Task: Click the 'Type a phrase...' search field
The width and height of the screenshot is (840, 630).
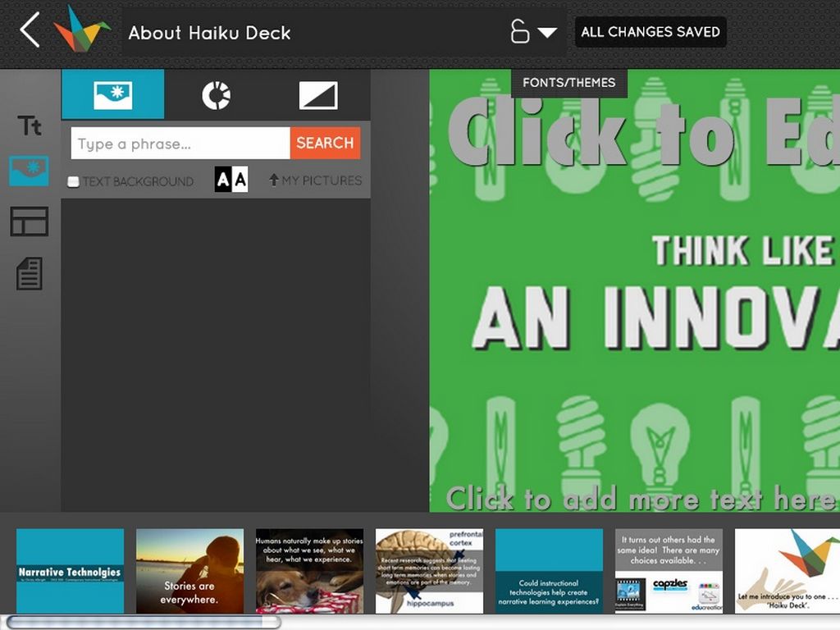Action: click(x=180, y=143)
